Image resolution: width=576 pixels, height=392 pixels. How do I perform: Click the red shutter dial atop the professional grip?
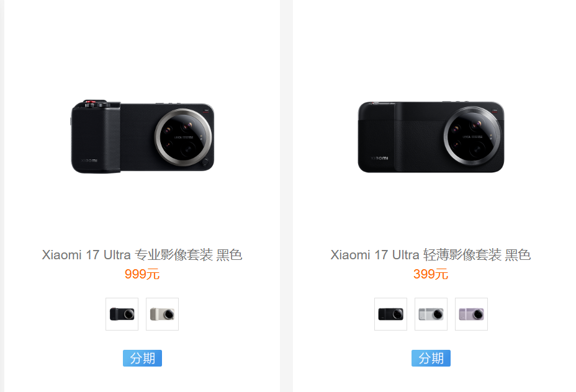click(x=89, y=102)
